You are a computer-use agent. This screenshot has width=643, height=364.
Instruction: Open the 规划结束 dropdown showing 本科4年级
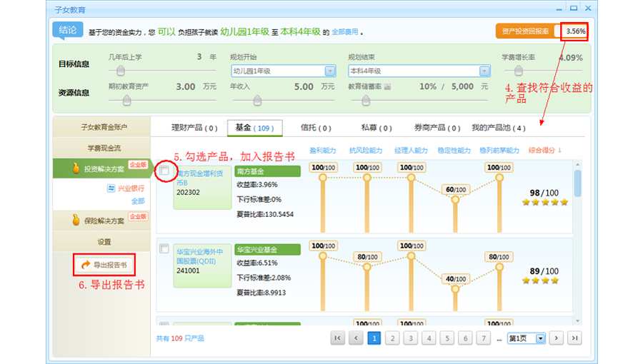(x=484, y=71)
